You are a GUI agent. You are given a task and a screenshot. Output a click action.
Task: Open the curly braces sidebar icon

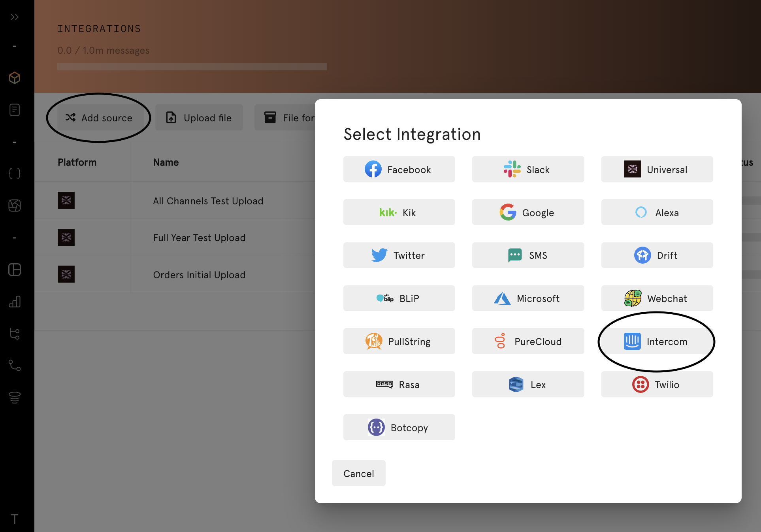pos(15,174)
